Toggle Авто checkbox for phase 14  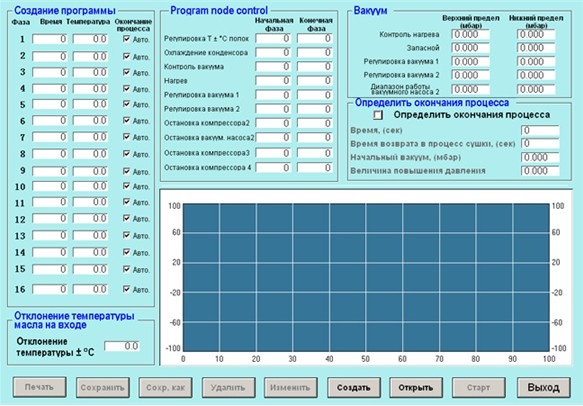tap(126, 252)
